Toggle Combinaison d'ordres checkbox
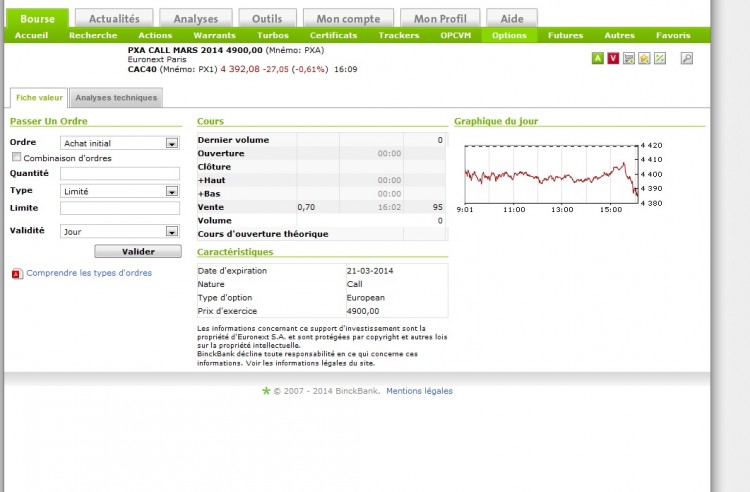This screenshot has width=750, height=492. 17,157
